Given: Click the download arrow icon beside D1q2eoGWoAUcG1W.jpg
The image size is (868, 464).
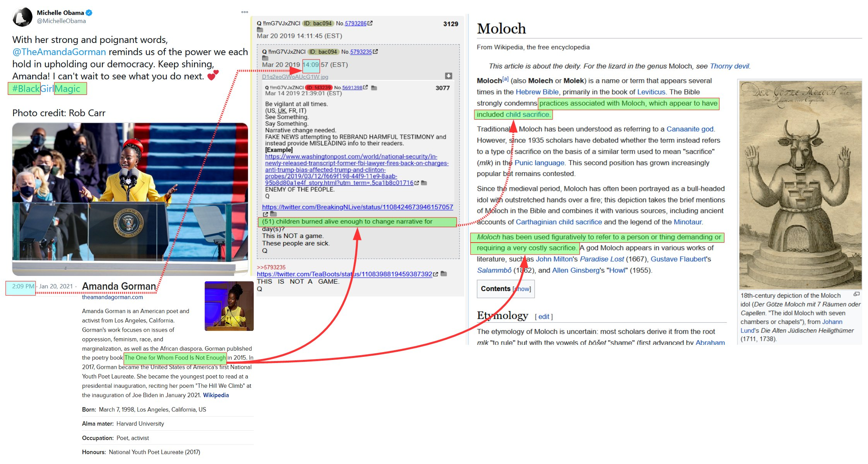Looking at the screenshot, I should (448, 75).
